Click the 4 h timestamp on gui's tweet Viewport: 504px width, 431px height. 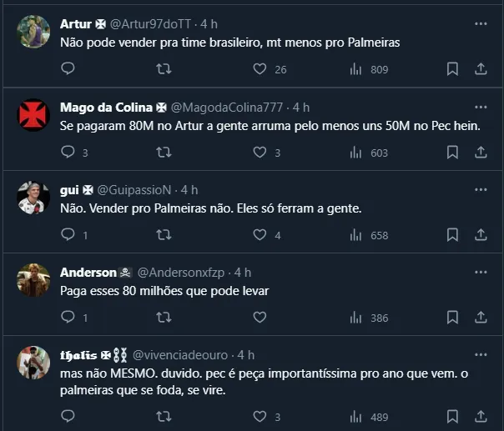189,190
